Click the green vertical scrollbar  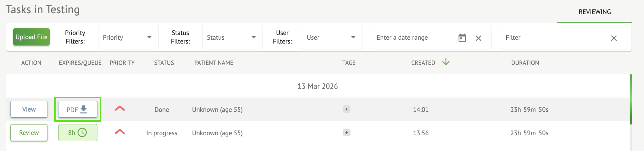630,99
